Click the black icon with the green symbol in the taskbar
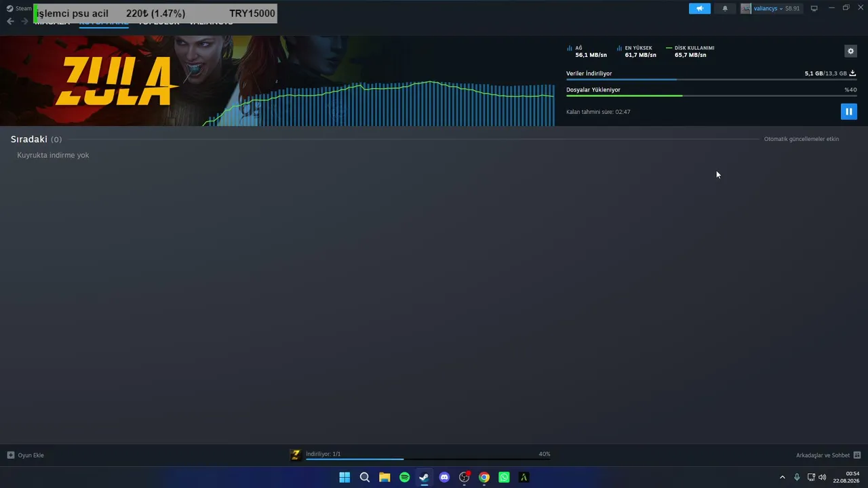The height and width of the screenshot is (488, 868). pyautogui.click(x=524, y=477)
